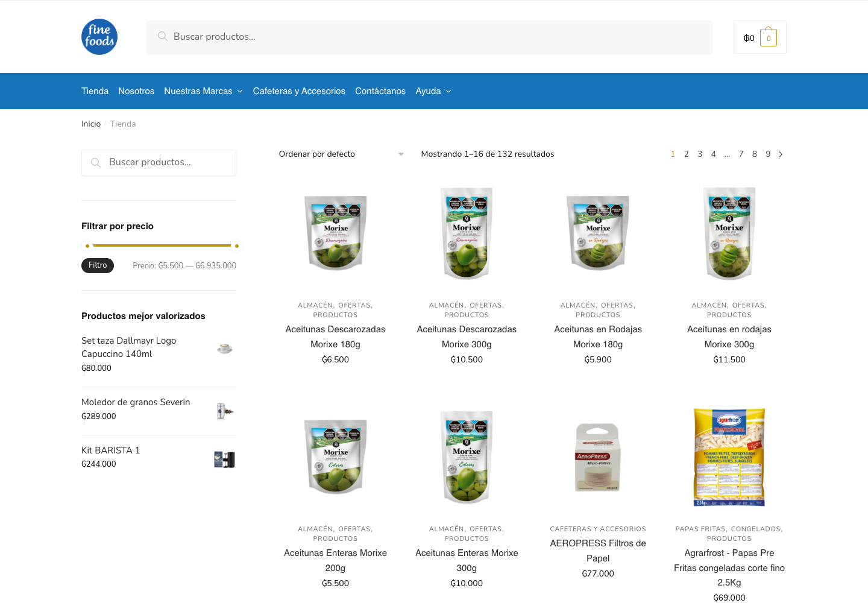Click the maximum price slider handle
This screenshot has width=868, height=603.
[x=237, y=245]
